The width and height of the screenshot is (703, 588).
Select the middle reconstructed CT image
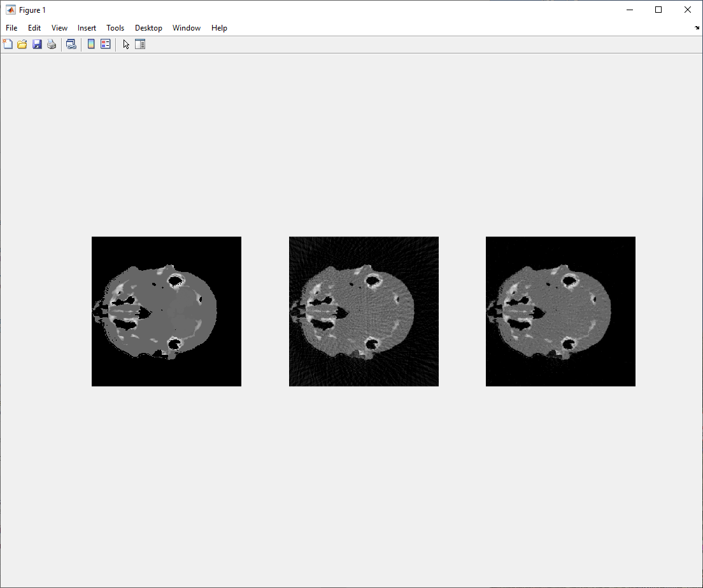[x=363, y=311]
